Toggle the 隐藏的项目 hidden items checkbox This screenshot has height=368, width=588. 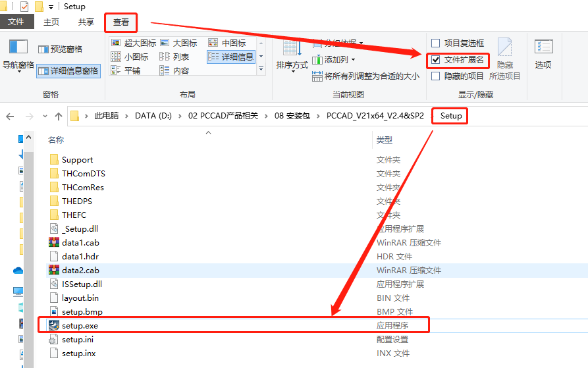[436, 76]
